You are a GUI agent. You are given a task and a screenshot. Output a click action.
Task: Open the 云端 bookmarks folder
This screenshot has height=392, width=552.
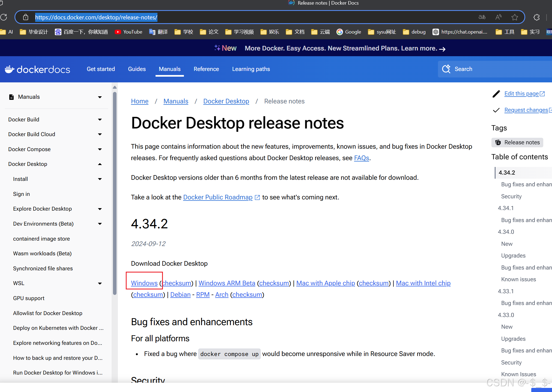(321, 32)
